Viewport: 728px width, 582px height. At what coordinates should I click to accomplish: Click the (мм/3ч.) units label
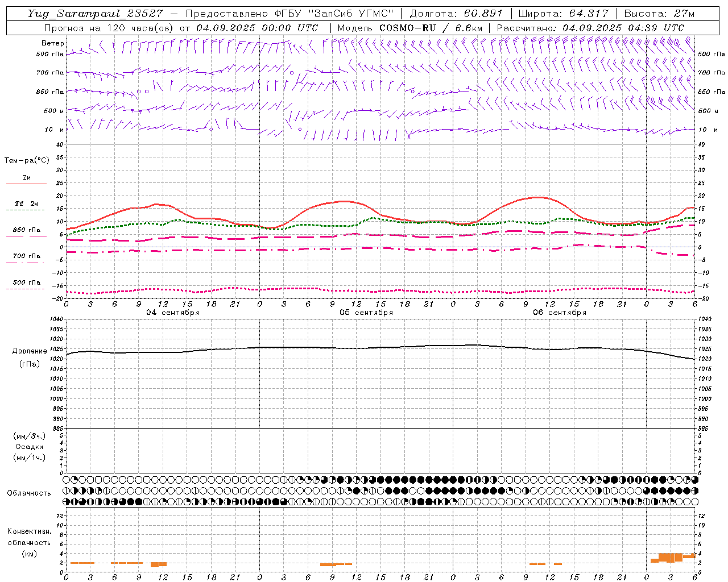(29, 436)
